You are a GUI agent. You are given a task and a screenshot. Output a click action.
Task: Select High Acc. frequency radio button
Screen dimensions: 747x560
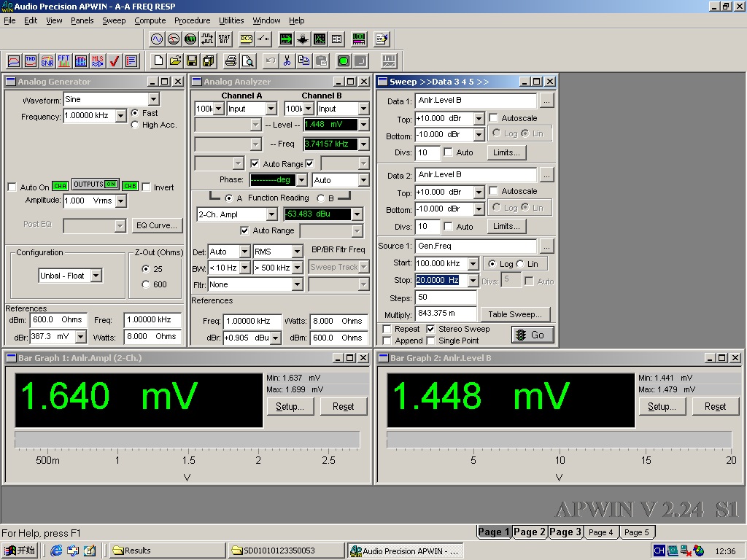tap(135, 125)
